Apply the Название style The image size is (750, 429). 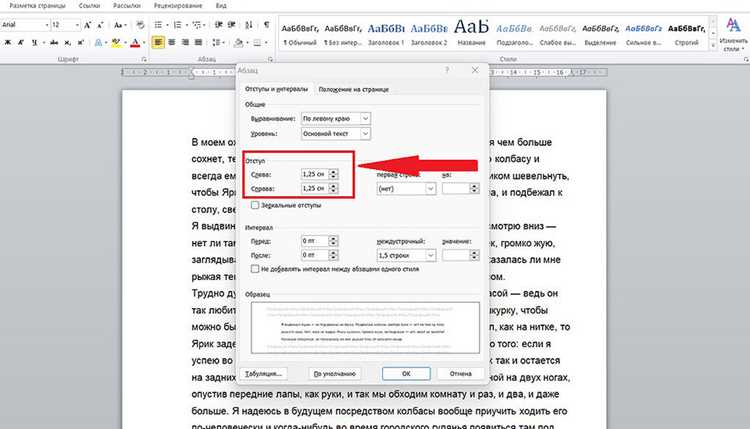tap(472, 33)
